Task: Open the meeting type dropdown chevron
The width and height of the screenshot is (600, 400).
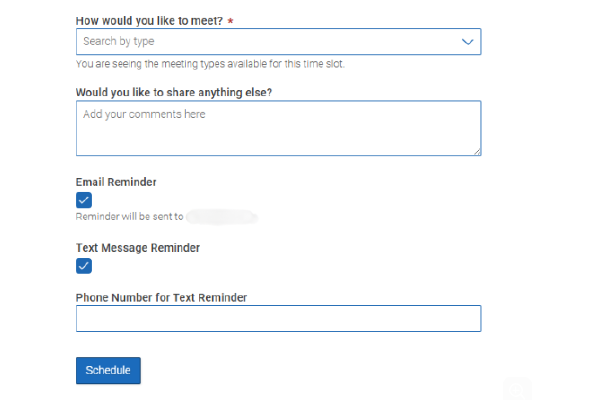Action: pyautogui.click(x=468, y=41)
